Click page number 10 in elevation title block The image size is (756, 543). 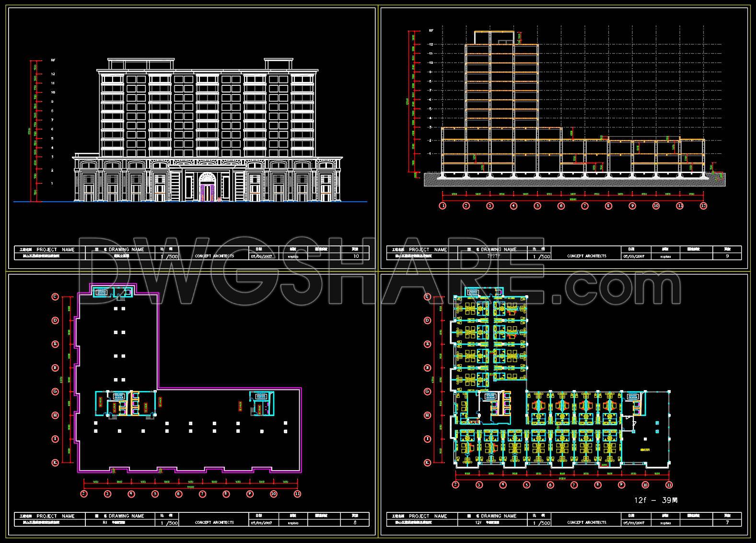pos(356,256)
